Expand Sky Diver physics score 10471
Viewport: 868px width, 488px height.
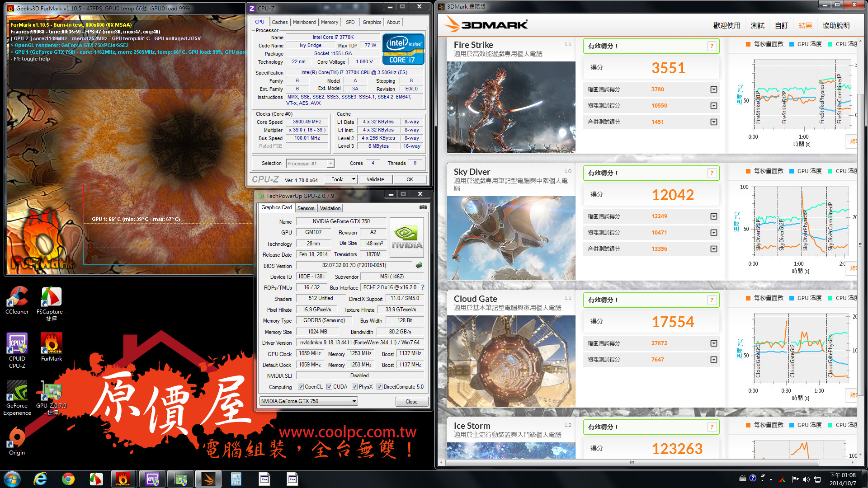713,233
